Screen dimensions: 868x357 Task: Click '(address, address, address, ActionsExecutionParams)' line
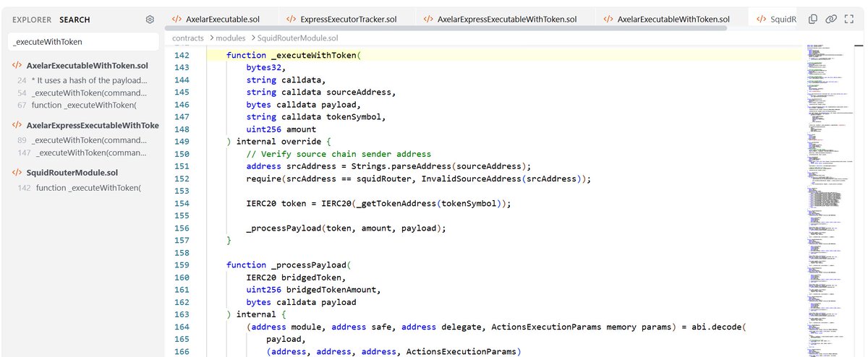coord(393,351)
